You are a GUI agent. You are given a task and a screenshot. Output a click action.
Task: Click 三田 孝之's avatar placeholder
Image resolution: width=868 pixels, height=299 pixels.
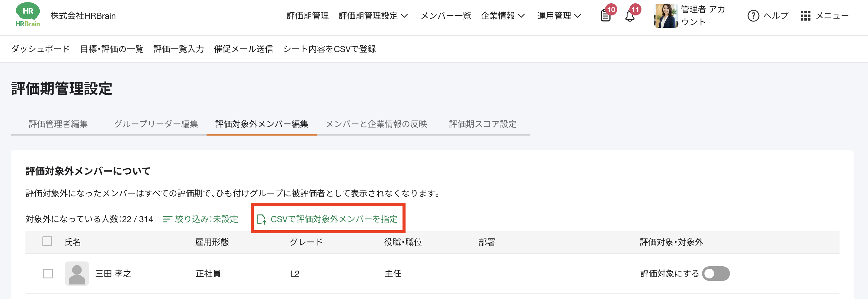[77, 273]
